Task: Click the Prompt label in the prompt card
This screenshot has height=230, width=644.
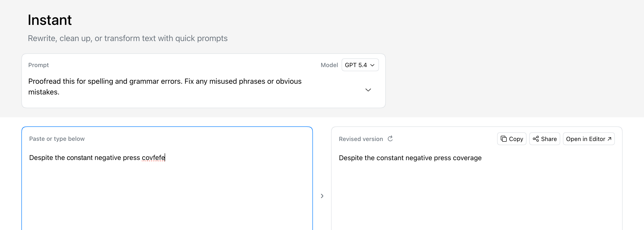Action: (38, 65)
